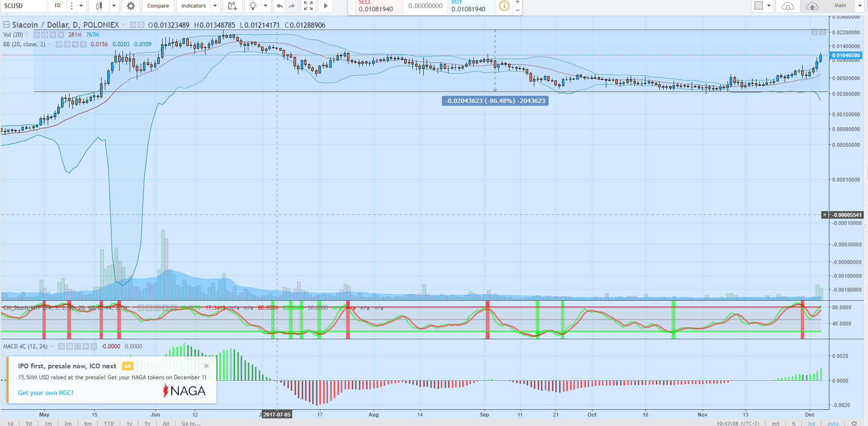Expand the dropdown beside the lightbulb icon
The width and height of the screenshot is (868, 426).
[266, 6]
